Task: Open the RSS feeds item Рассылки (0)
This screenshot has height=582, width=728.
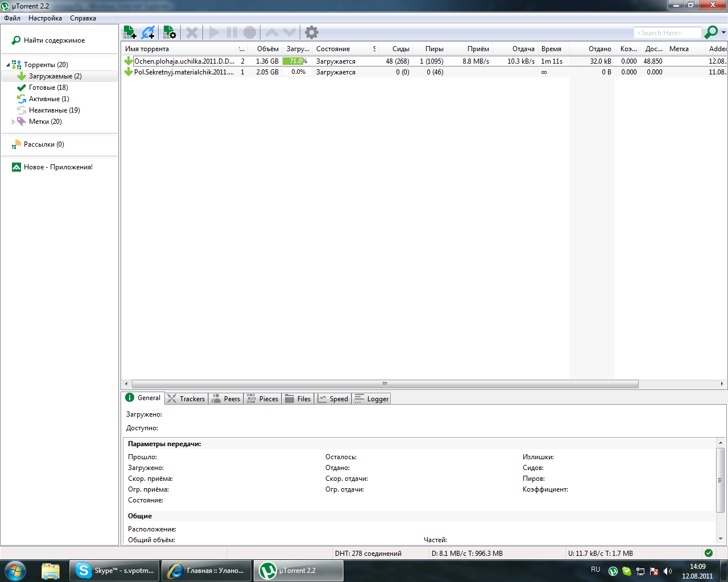Action: [43, 144]
